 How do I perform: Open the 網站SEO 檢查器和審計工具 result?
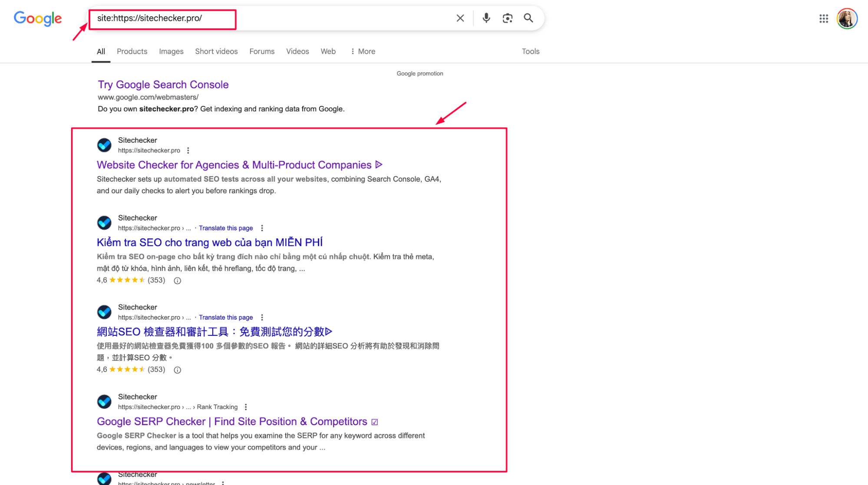tap(215, 332)
